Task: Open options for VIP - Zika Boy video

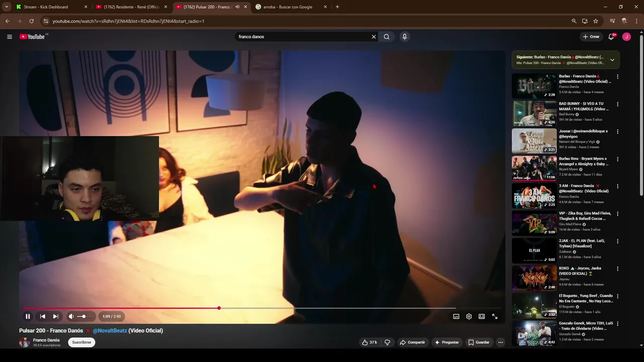Action: pos(617,214)
